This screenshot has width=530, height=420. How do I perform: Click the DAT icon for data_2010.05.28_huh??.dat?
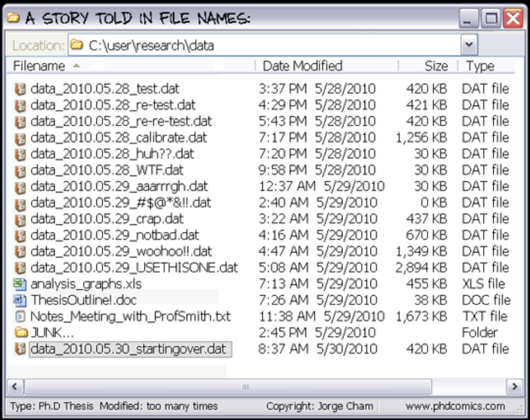[x=21, y=154]
